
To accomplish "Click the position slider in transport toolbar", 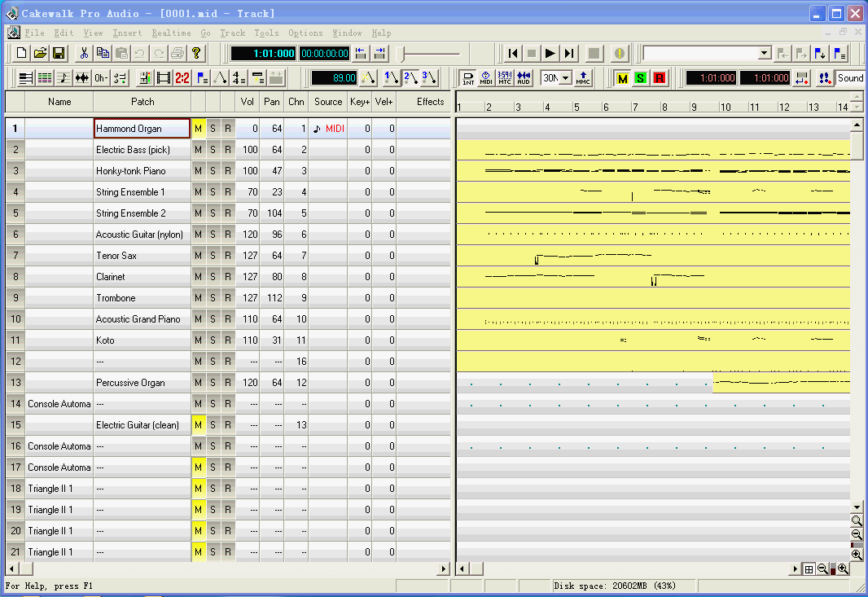I will pos(430,54).
